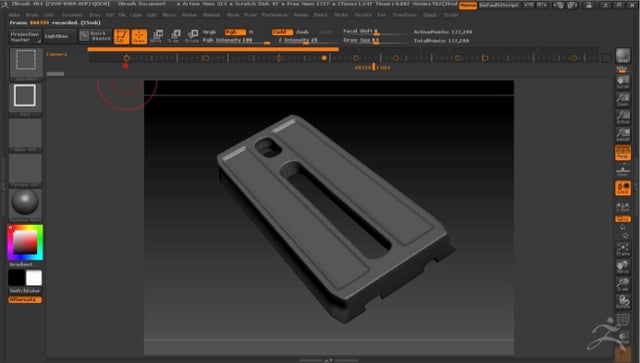Open the Tool menu
Image resolution: width=640 pixels, height=363 pixels.
(x=381, y=15)
